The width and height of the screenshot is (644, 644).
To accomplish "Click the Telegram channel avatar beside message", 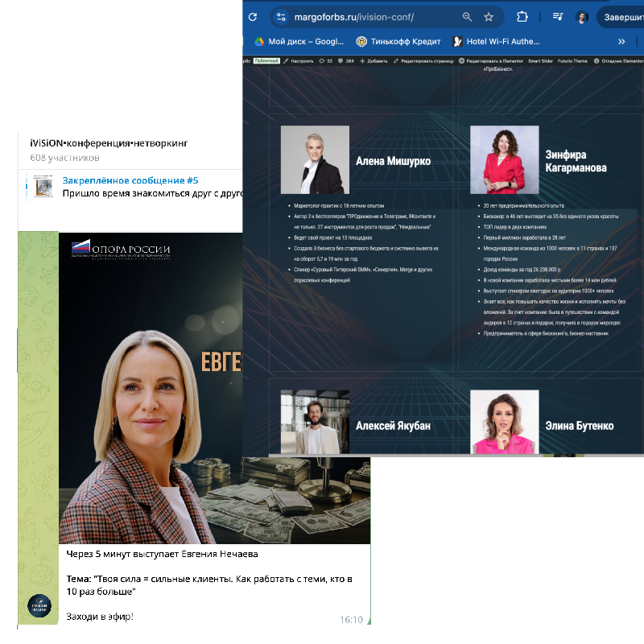I will coord(38,605).
